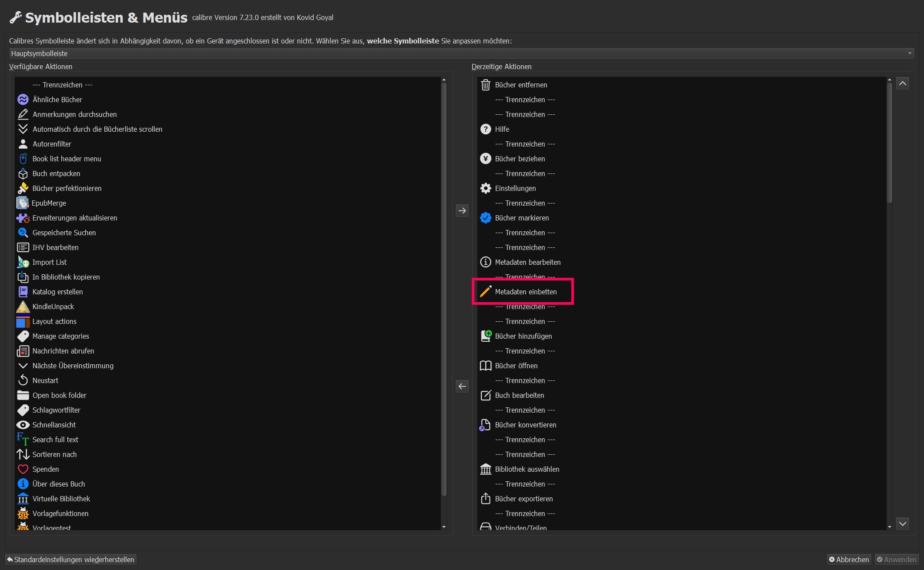Screen dimensions: 924x570
Task: Move selected action down with chevron button
Action: 903,523
